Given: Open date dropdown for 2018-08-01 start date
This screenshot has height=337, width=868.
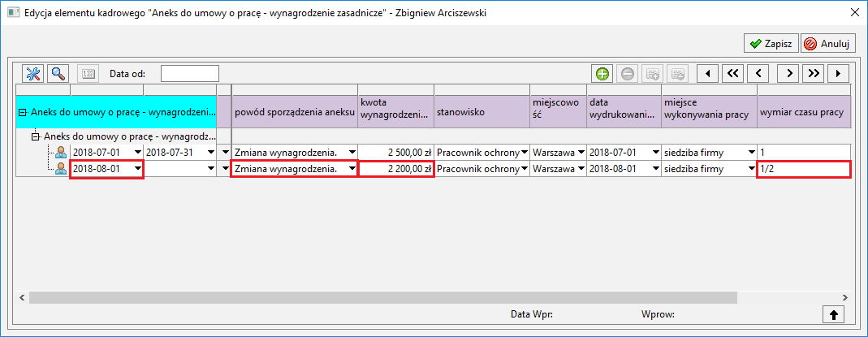Looking at the screenshot, I should (136, 169).
